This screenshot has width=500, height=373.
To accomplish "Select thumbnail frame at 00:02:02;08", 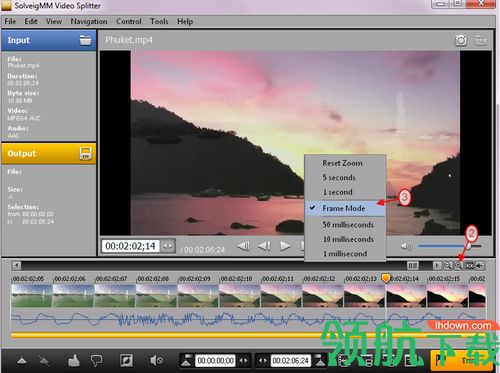I will (x=156, y=296).
